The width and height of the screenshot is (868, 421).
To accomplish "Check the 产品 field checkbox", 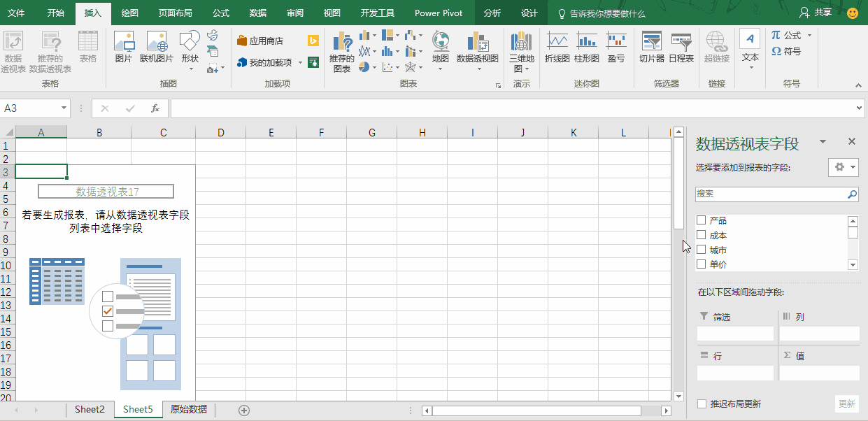I will 701,220.
